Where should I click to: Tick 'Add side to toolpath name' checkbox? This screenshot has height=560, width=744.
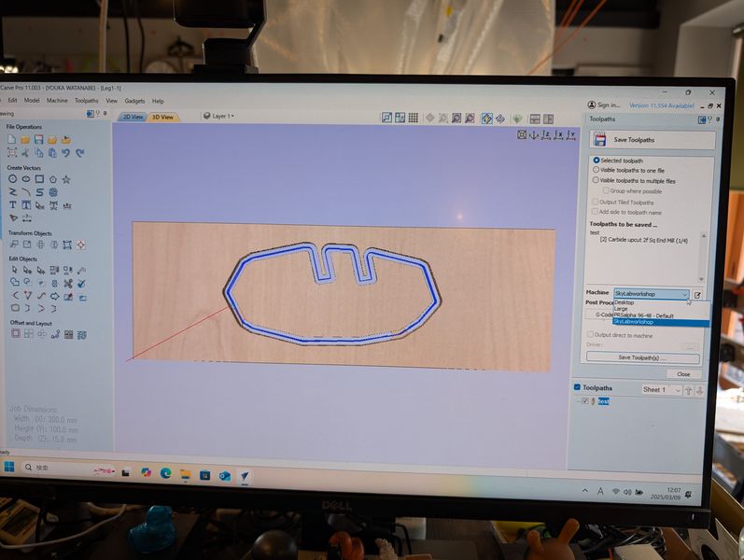pos(594,211)
